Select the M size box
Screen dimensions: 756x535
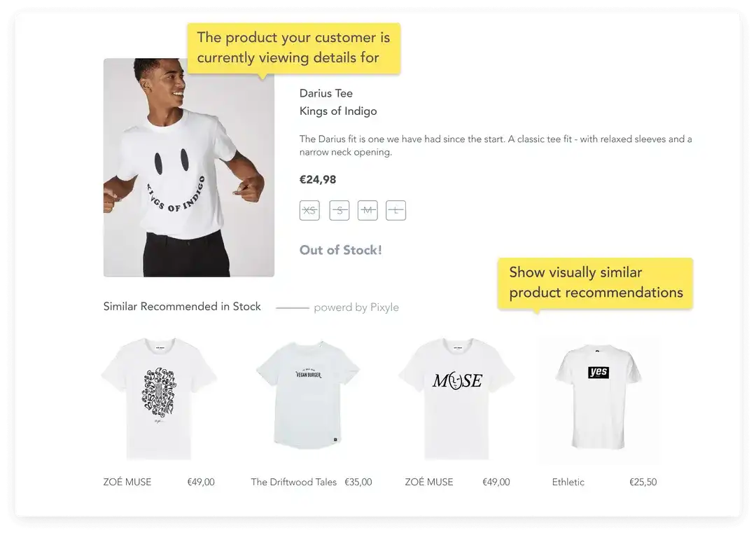[367, 210]
